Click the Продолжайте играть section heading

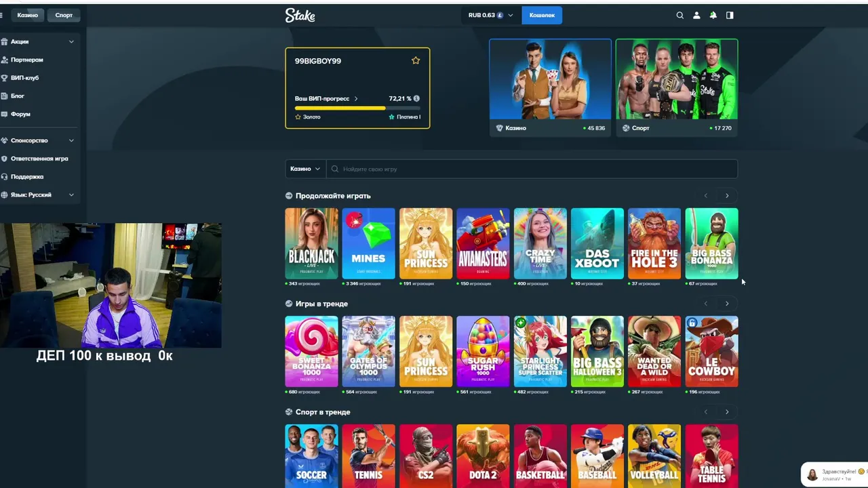coord(333,196)
